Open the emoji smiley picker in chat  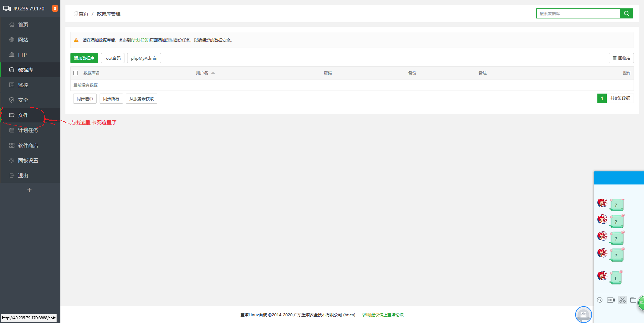600,300
